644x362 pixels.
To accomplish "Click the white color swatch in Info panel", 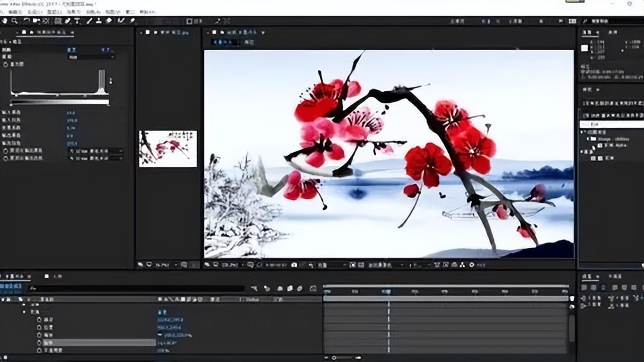I will (x=584, y=48).
